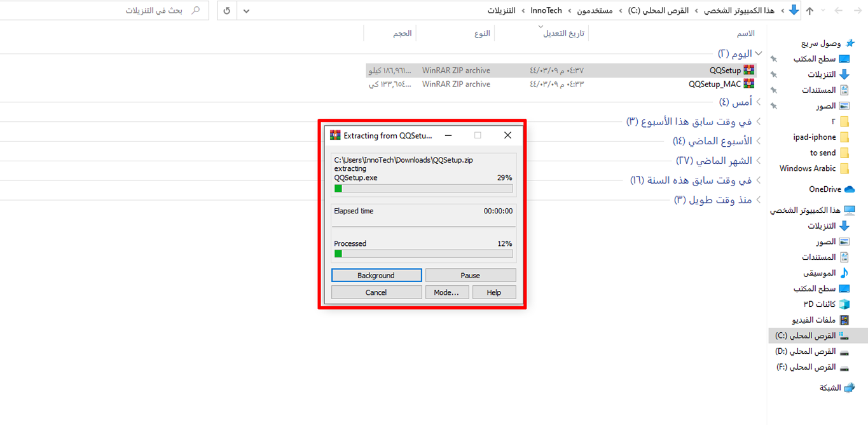Image resolution: width=868 pixels, height=425 pixels.
Task: Click InnoTech in the address breadcrumb
Action: (546, 11)
